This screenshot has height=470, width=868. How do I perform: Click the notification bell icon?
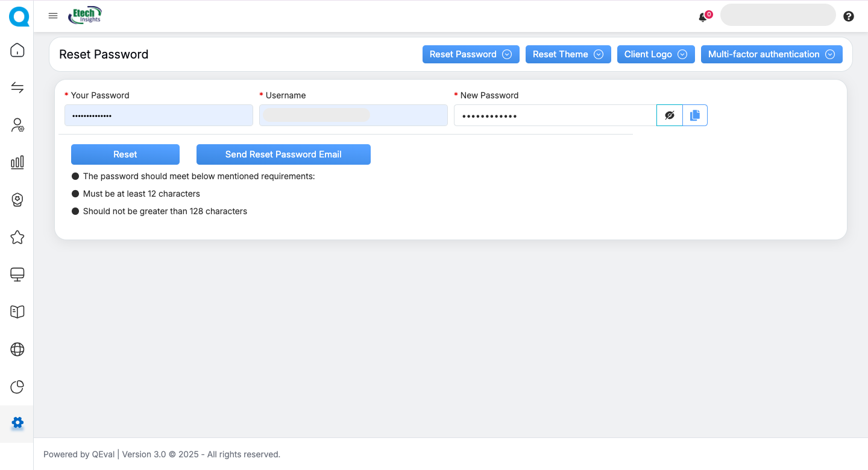(703, 17)
